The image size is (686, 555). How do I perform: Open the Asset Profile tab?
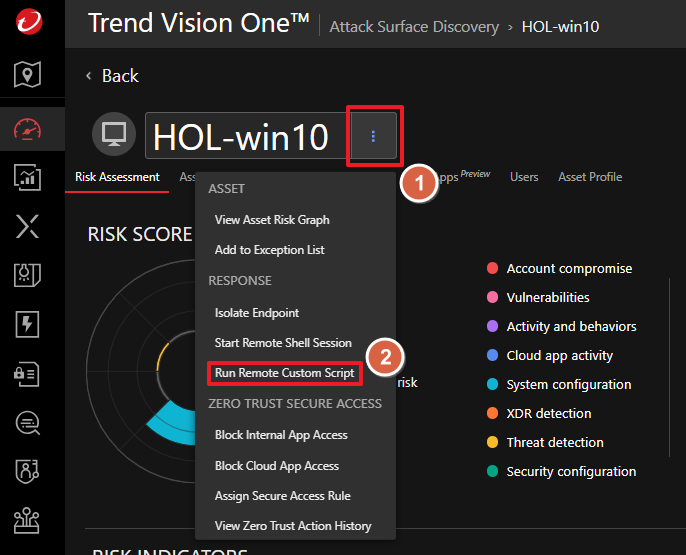(x=589, y=177)
